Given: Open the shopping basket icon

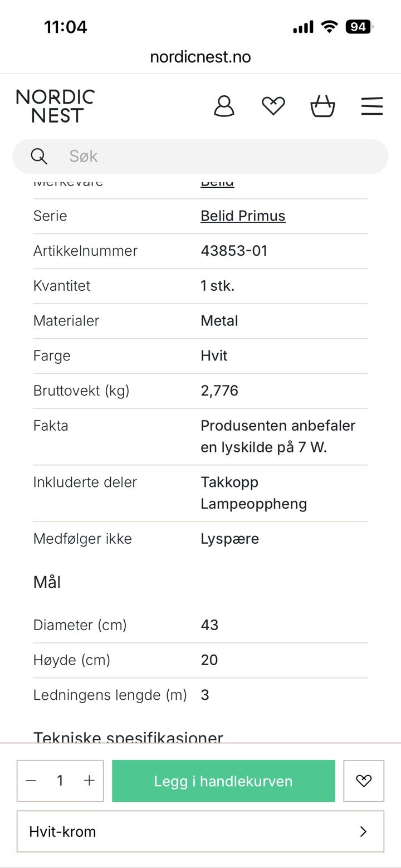Looking at the screenshot, I should tap(322, 106).
